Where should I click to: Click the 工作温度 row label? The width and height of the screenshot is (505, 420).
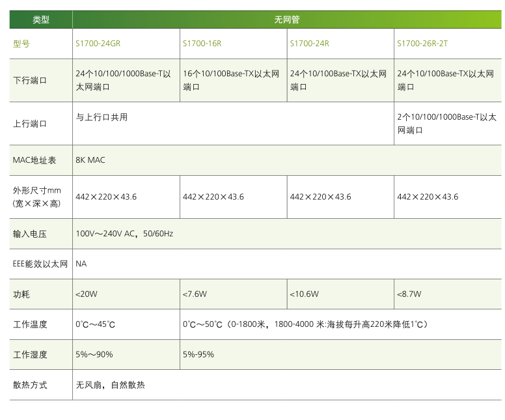pos(30,324)
